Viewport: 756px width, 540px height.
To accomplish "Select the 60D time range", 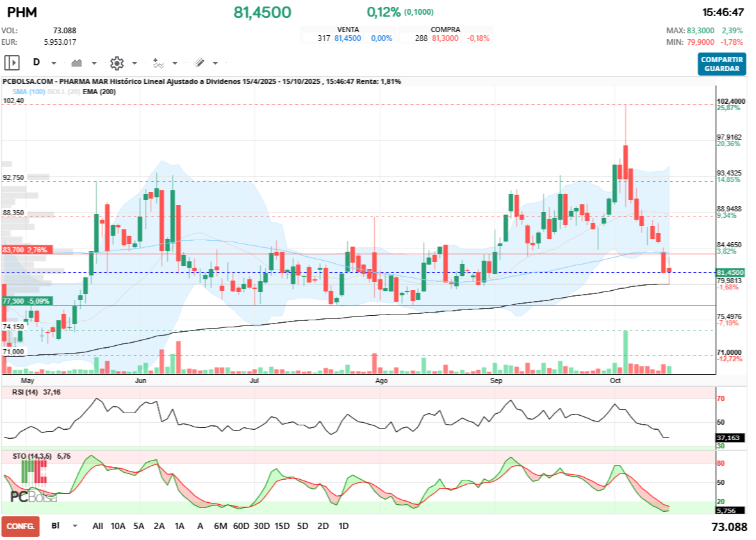I will click(x=241, y=526).
